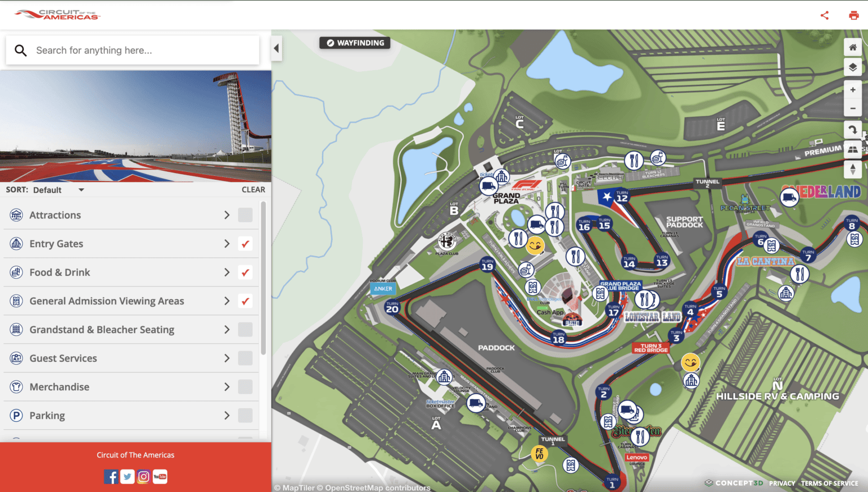Viewport: 868px width, 492px height.
Task: Click the home icon in map controls
Action: point(853,47)
